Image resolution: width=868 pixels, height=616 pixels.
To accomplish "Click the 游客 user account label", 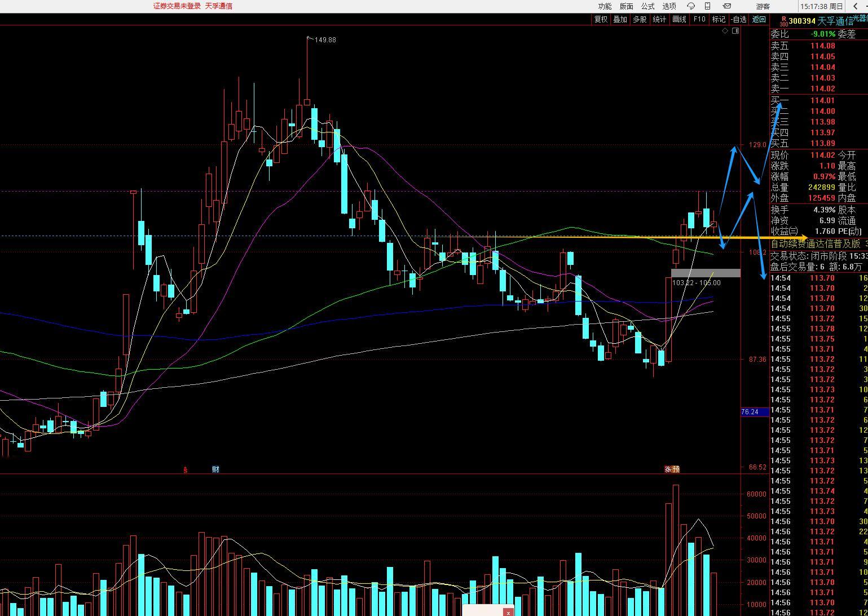I will point(763,6).
